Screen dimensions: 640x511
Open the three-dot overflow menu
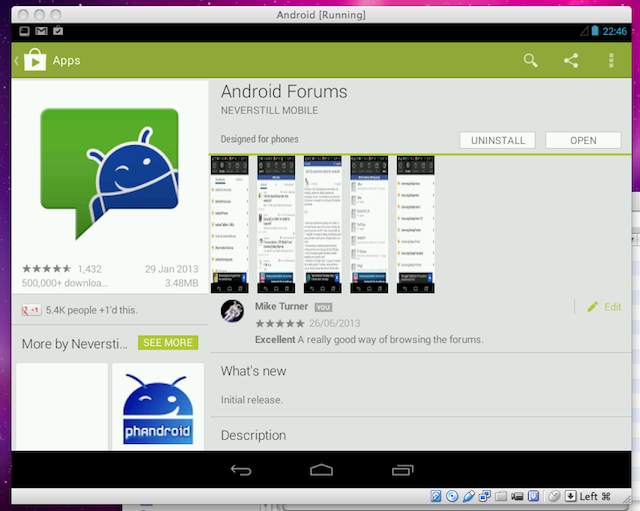(x=610, y=61)
